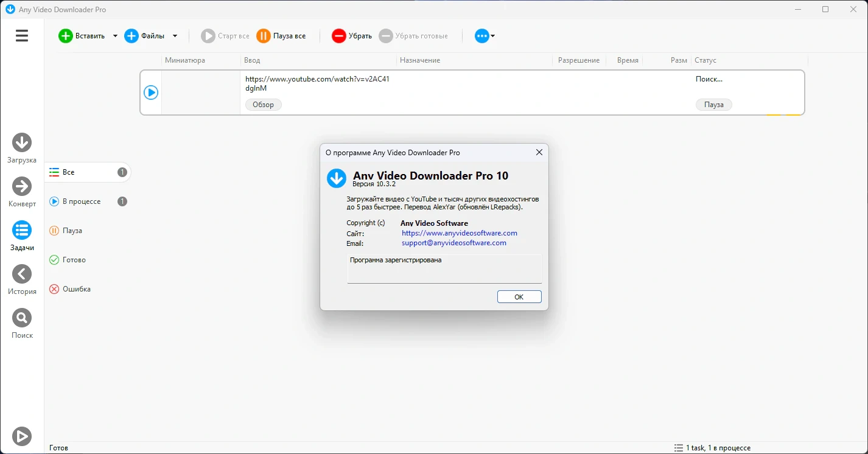Click the Статус column header

(705, 60)
